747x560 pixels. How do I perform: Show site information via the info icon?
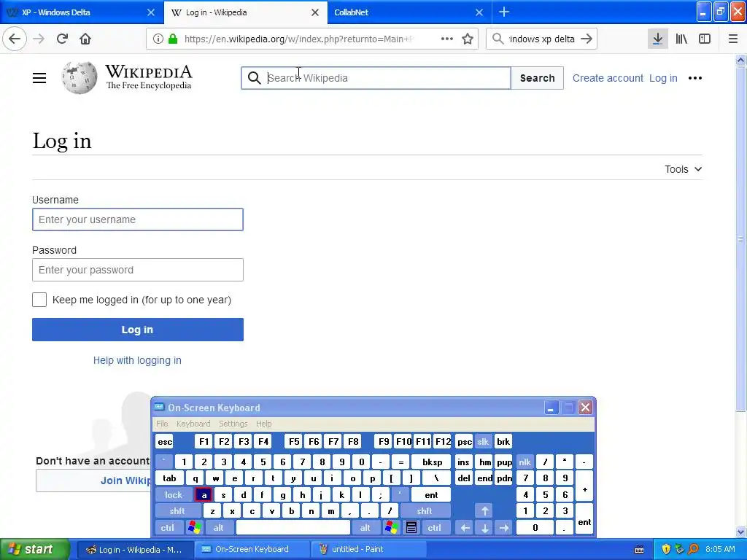158,39
